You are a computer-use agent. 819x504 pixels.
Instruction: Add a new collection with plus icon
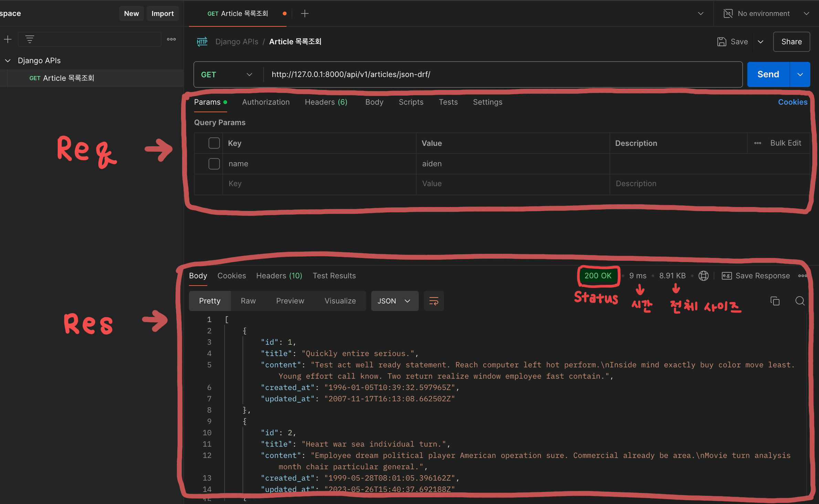click(x=8, y=39)
